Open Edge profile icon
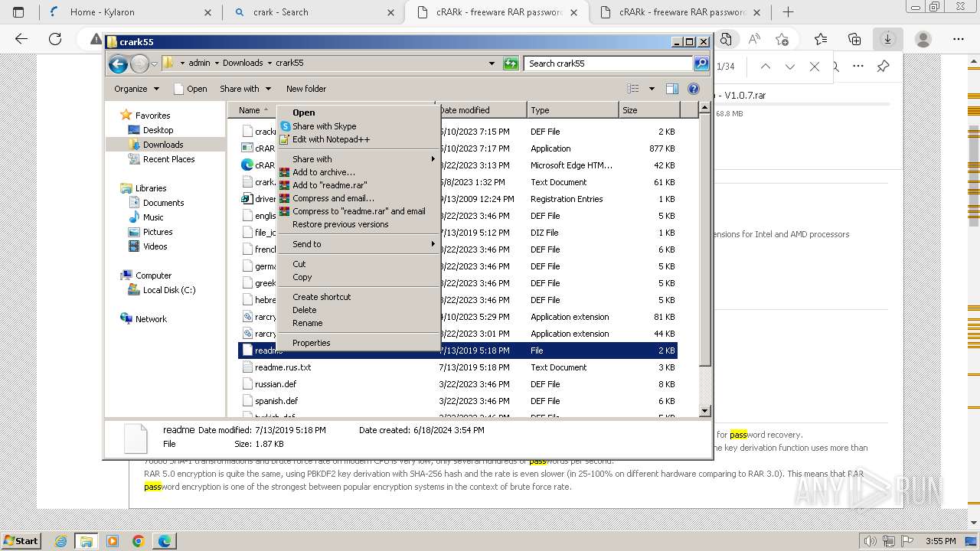This screenshot has height=551, width=980. coord(923,39)
